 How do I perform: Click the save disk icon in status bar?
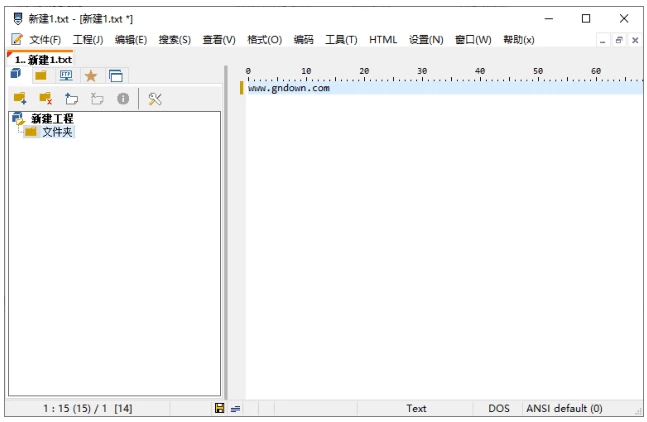pos(219,408)
